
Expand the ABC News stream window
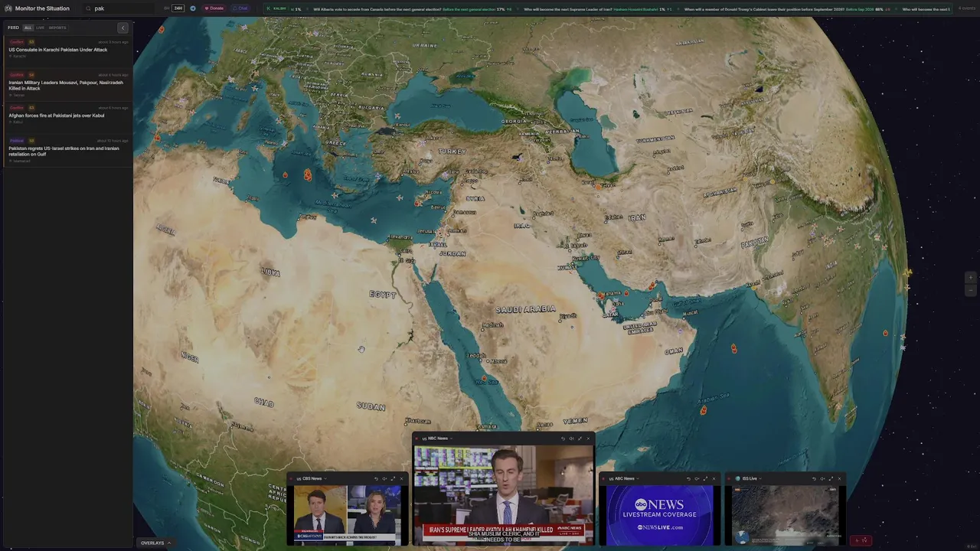(705, 478)
